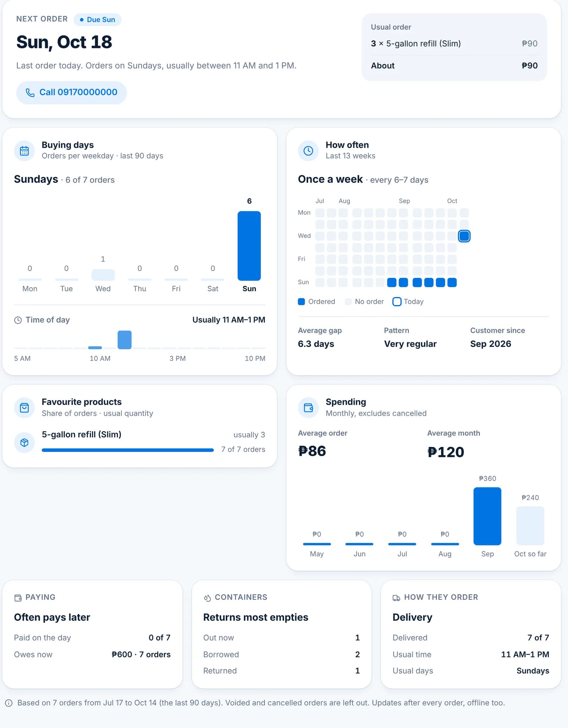Click the Buying days calendar icon
Image resolution: width=568 pixels, height=728 pixels.
click(x=24, y=151)
